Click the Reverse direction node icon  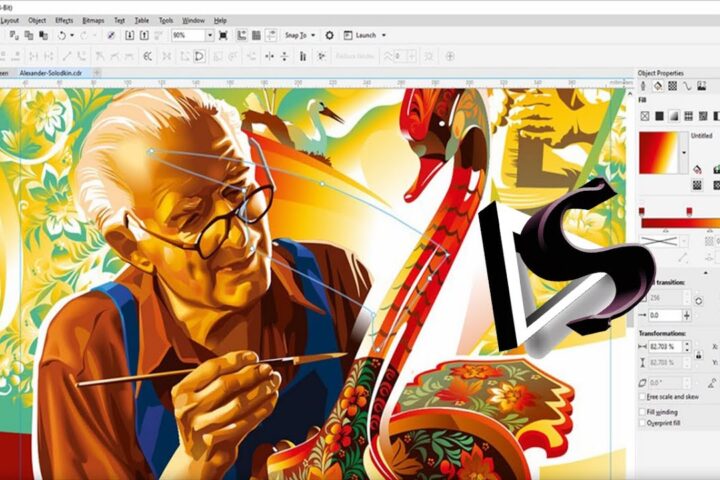(x=147, y=56)
